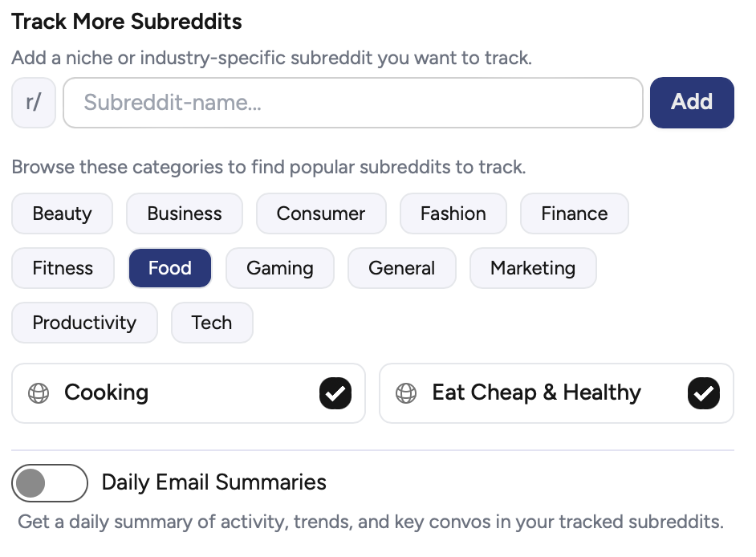Image resolution: width=756 pixels, height=557 pixels.
Task: Enable Daily Email Summaries toggle
Action: pos(50,483)
